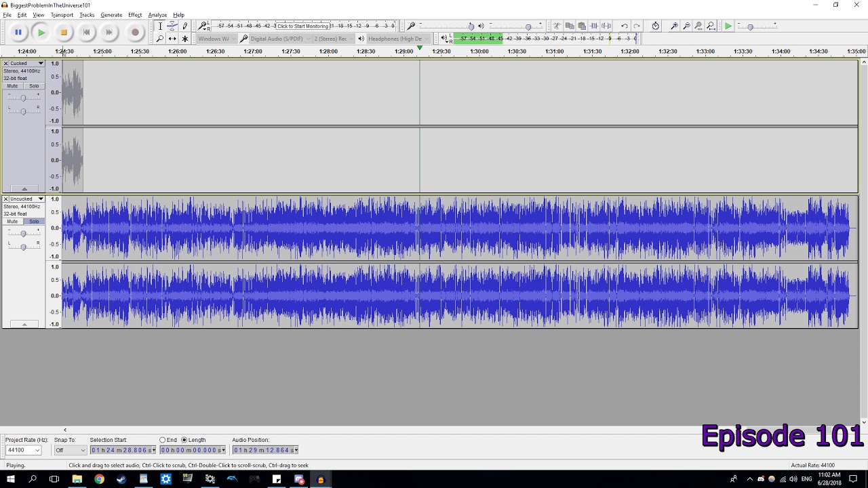Select the Envelope tool
The width and height of the screenshot is (868, 488).
[172, 26]
